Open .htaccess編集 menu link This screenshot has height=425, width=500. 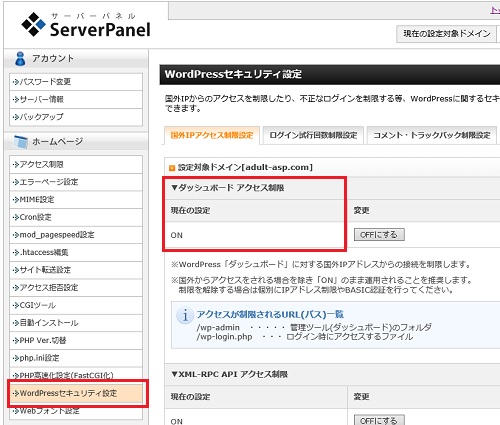76,252
